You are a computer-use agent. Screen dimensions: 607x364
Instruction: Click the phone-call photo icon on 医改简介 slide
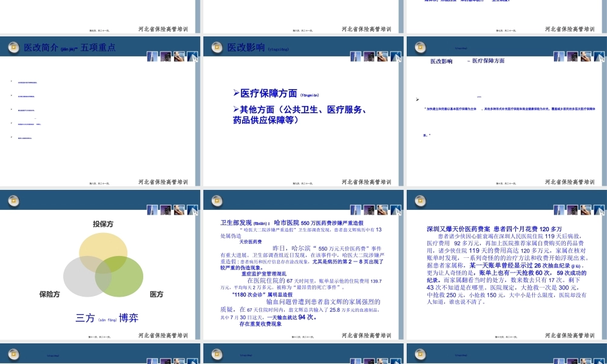coord(178,58)
